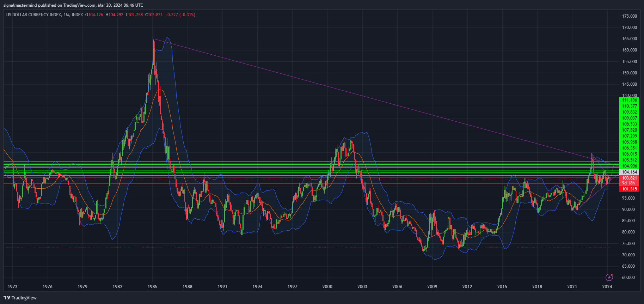Click the green 111.196 price label

629,100
